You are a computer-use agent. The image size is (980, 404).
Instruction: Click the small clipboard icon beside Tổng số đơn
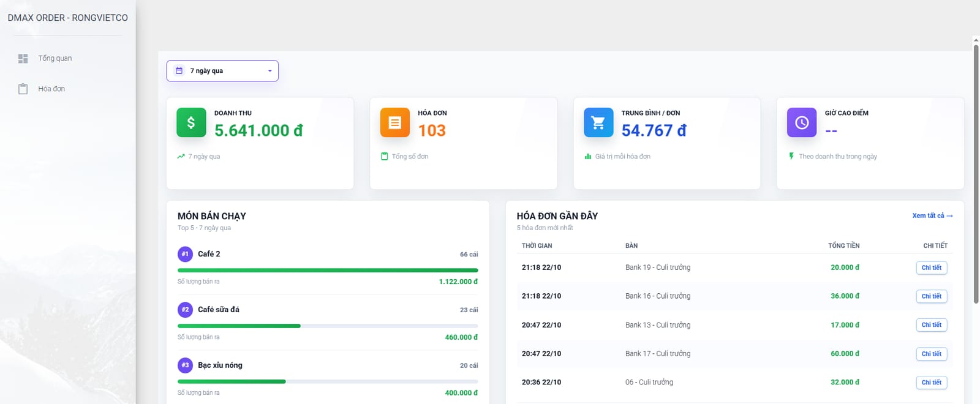click(385, 157)
